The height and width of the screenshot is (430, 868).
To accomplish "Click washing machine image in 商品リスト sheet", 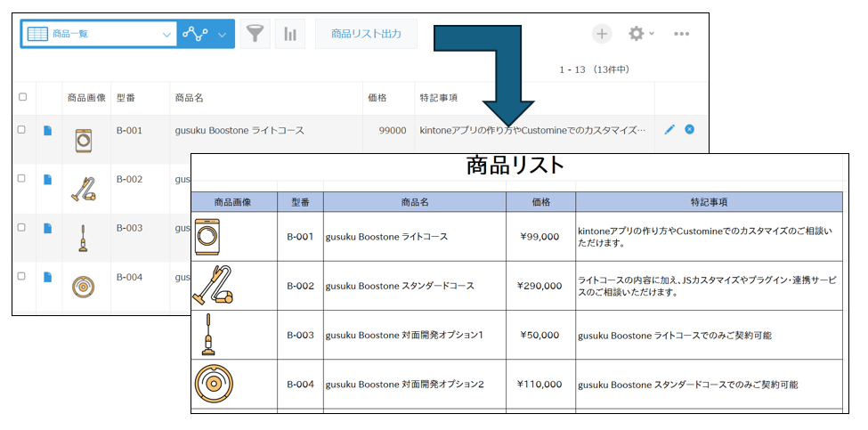I will [x=207, y=237].
